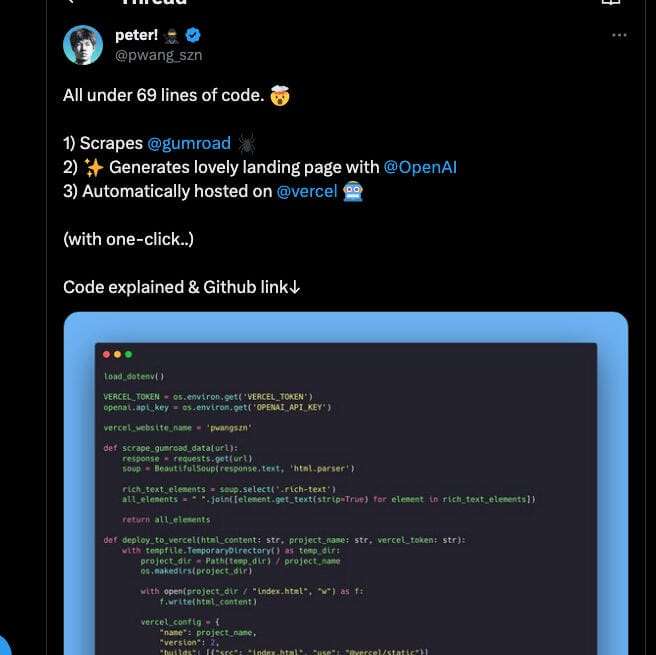Open the tweet's more options menu
This screenshot has width=656, height=655.
[x=619, y=35]
